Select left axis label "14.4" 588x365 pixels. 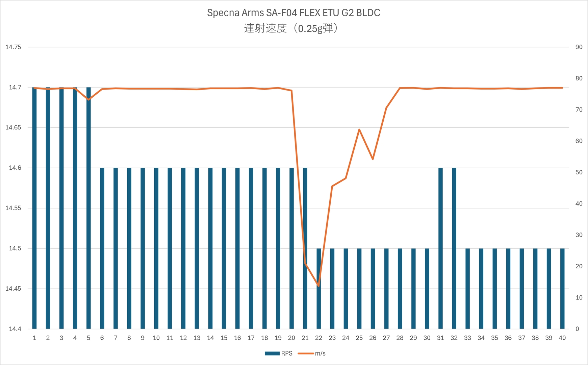(15, 329)
